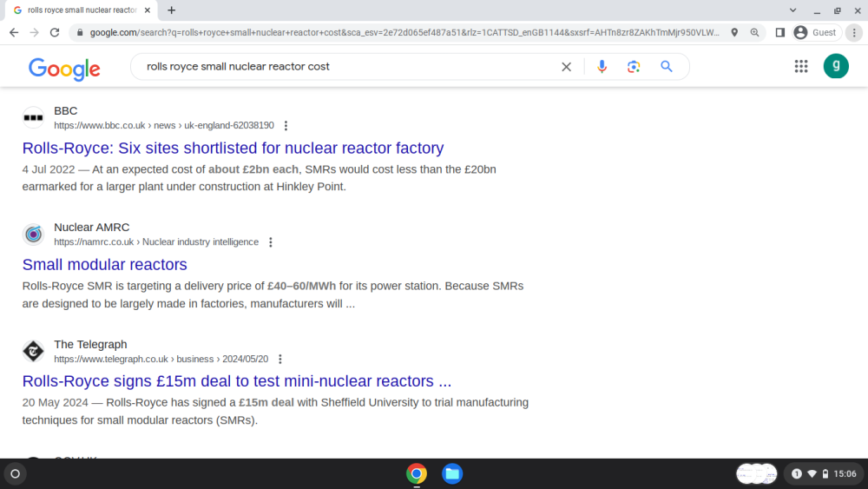Open 'Rolls-Royce: Six sites shortlisted' result

[233, 148]
